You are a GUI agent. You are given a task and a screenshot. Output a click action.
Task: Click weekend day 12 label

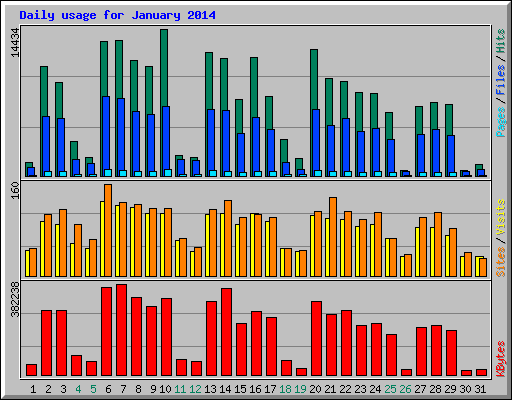click(x=195, y=389)
